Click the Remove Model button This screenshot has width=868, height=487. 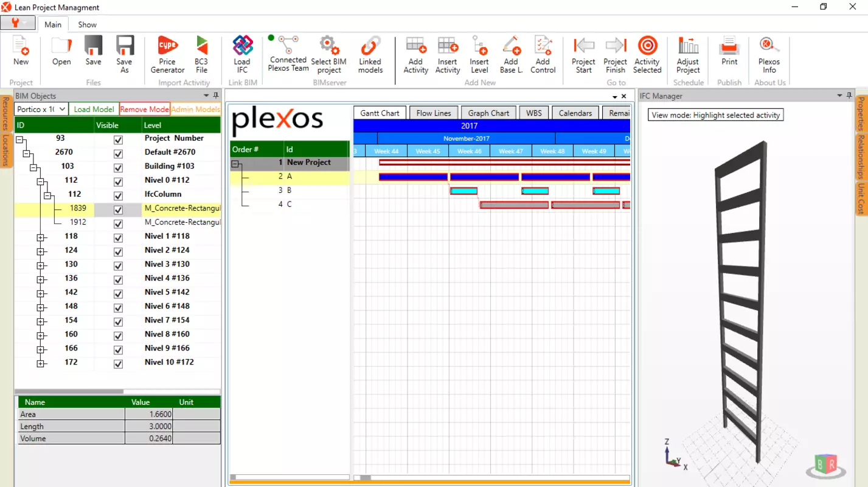pyautogui.click(x=145, y=109)
